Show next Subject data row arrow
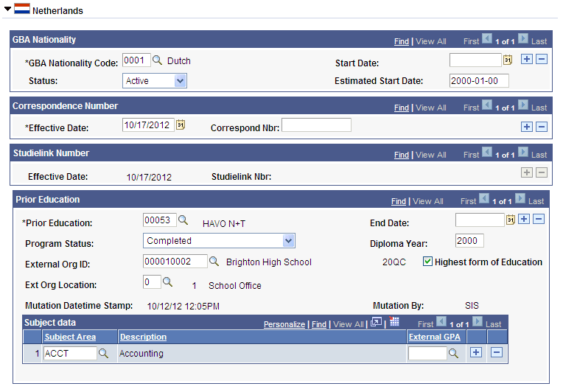This screenshot has width=563, height=392. click(x=478, y=321)
